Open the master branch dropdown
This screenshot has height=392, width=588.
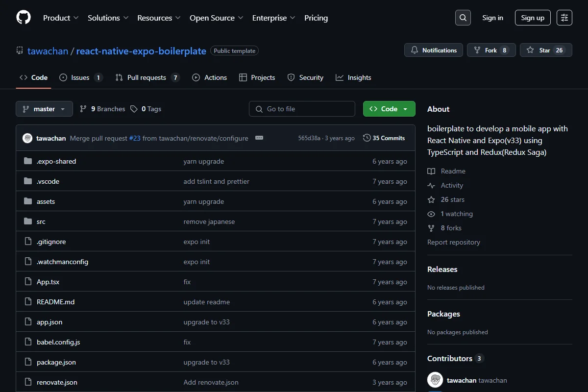point(44,109)
